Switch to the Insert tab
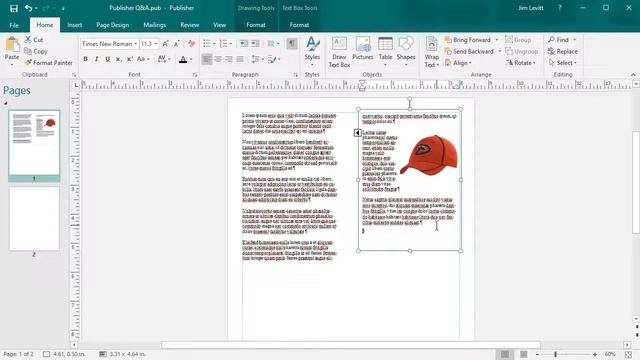Image resolution: width=640 pixels, height=360 pixels. tap(74, 25)
